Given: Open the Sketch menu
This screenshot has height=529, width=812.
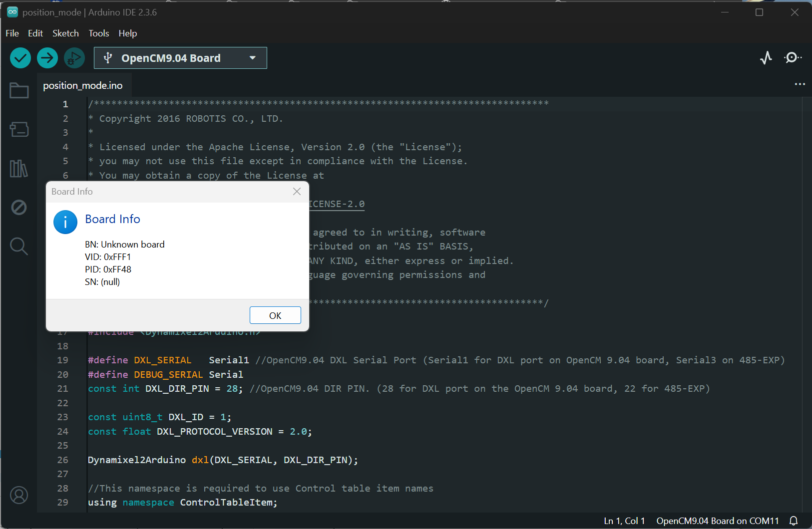Looking at the screenshot, I should pyautogui.click(x=65, y=33).
